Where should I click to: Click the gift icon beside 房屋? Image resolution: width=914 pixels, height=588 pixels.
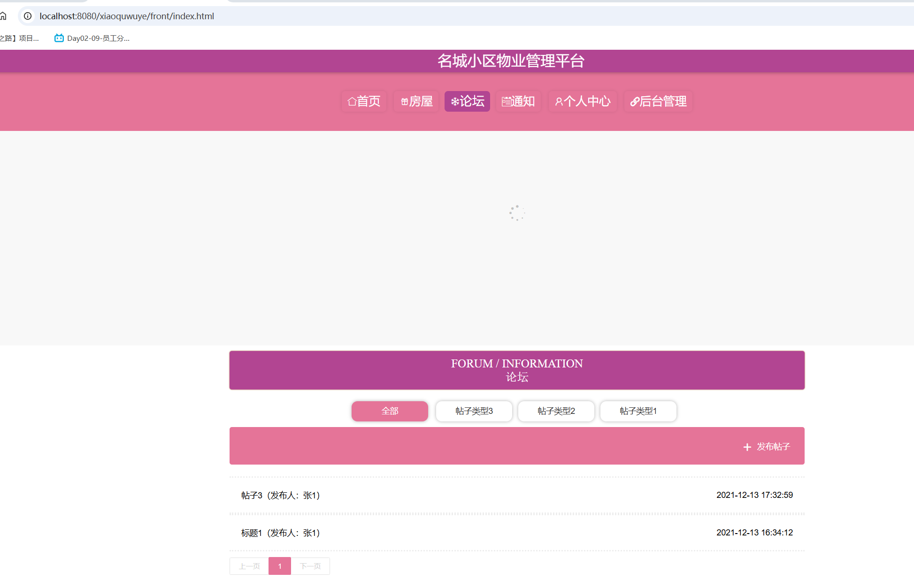click(x=405, y=101)
